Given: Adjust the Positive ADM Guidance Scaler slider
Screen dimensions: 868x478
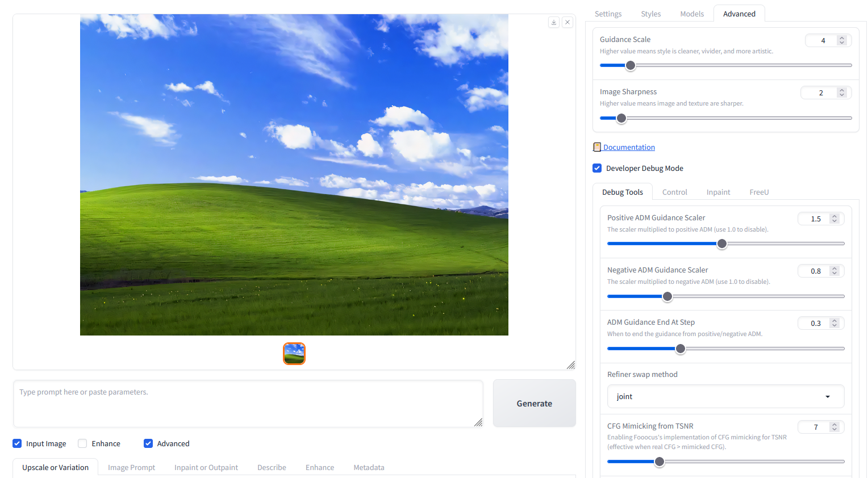Looking at the screenshot, I should tap(725, 244).
